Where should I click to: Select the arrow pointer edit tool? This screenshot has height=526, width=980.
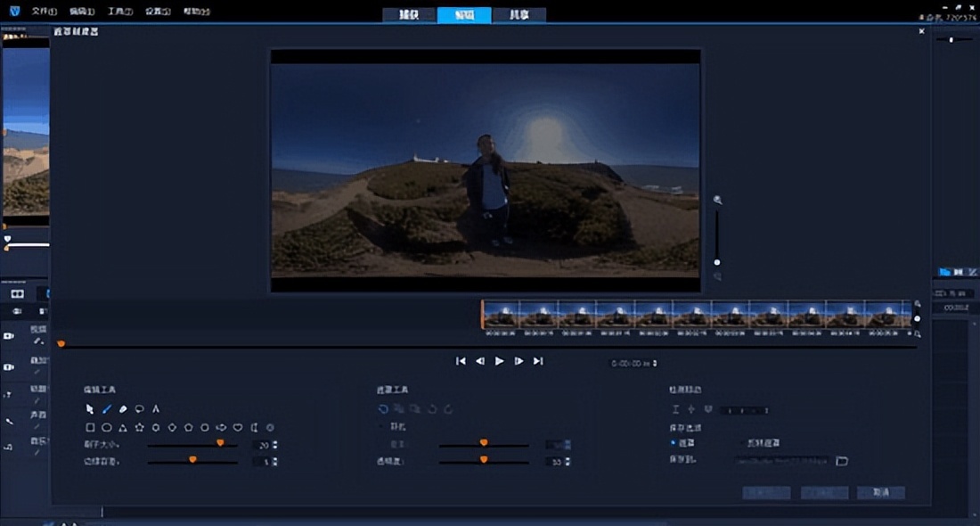[90, 409]
